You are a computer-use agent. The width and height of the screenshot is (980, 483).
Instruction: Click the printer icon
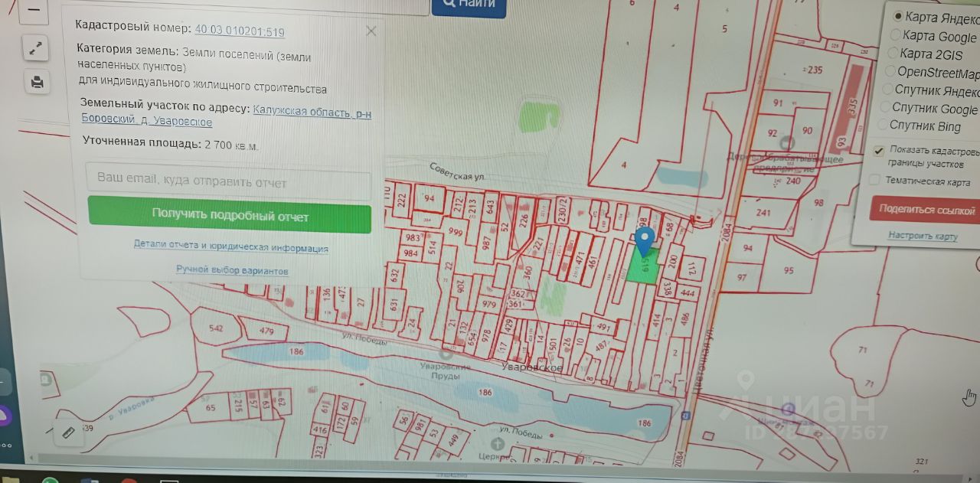pyautogui.click(x=37, y=81)
